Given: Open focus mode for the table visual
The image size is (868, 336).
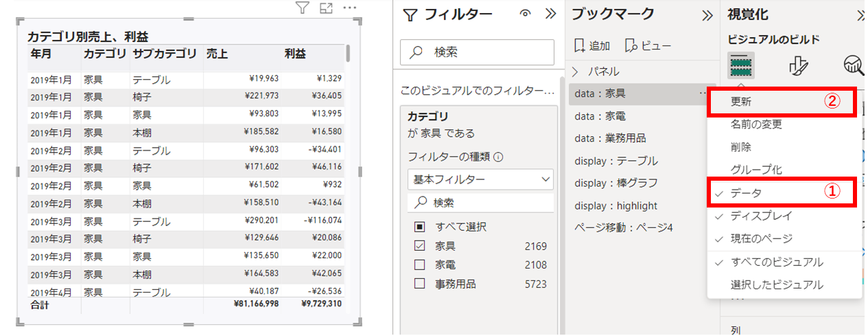Looking at the screenshot, I should (326, 8).
